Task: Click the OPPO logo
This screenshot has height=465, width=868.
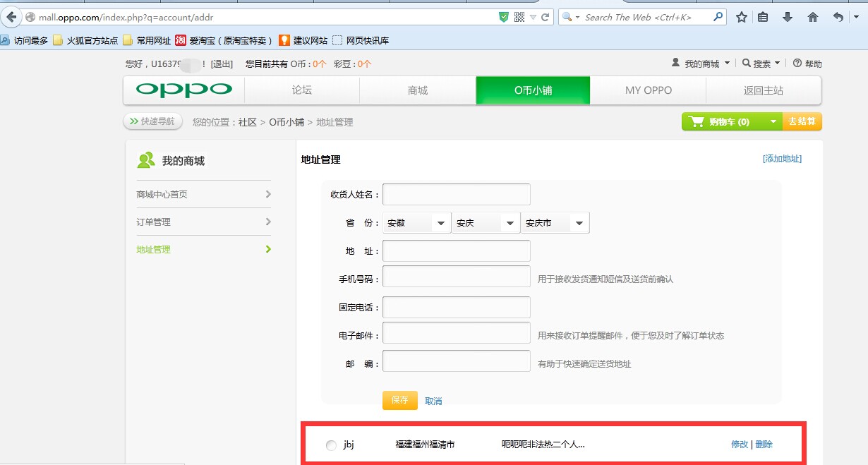Action: (184, 90)
